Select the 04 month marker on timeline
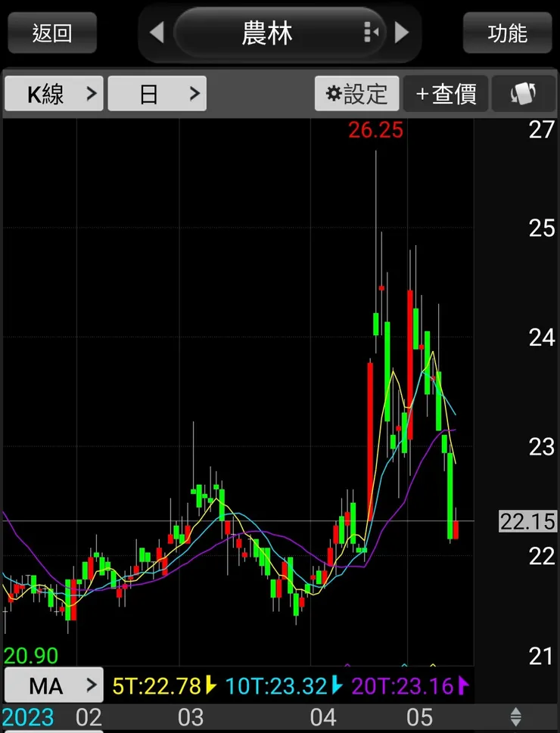The width and height of the screenshot is (560, 733). tap(323, 717)
